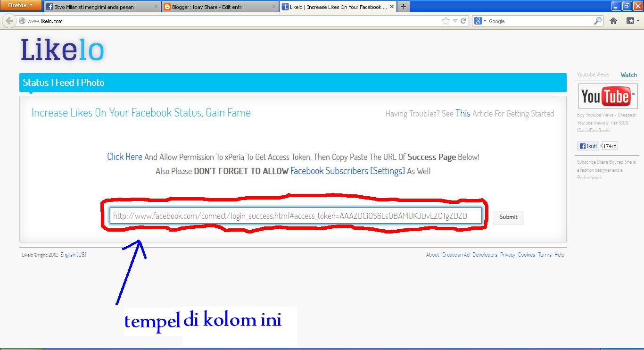Open the Feed section

point(65,83)
